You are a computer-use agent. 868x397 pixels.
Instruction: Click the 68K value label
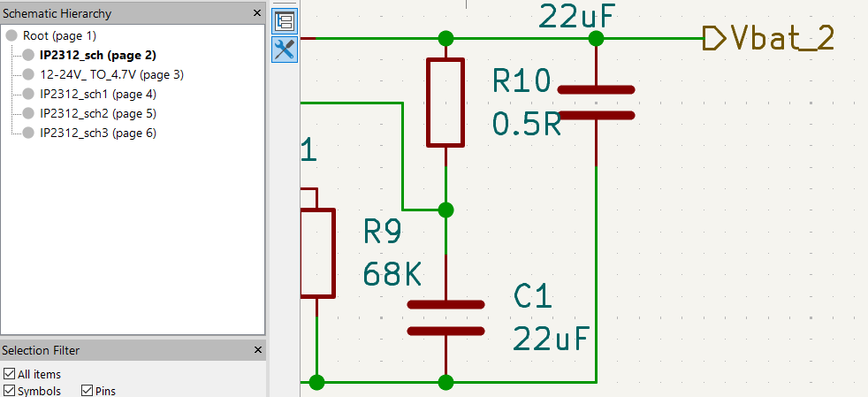click(x=392, y=273)
